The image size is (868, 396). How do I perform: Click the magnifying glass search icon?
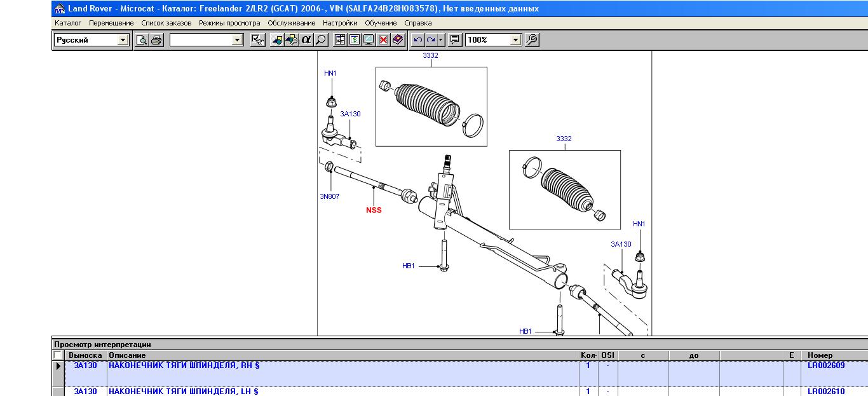point(321,40)
